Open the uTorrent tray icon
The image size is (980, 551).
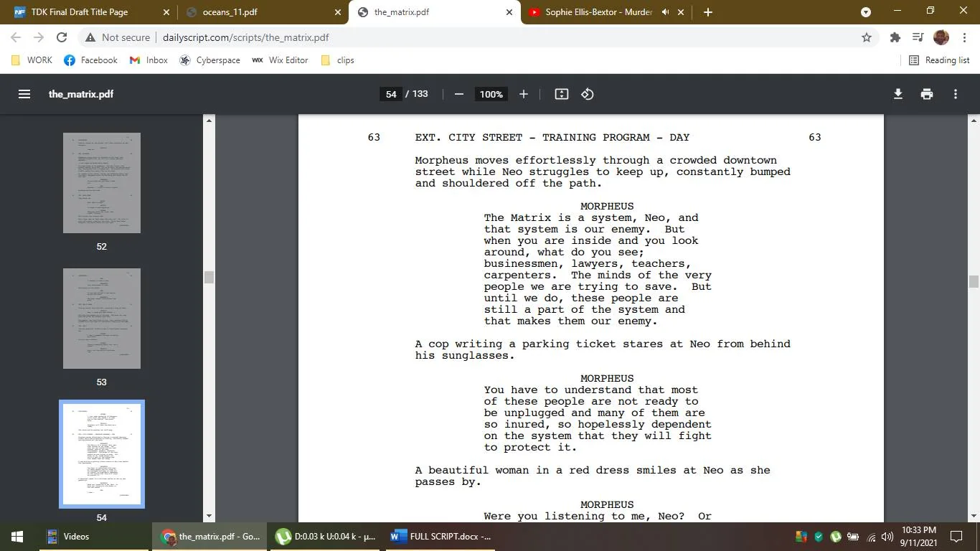pos(836,537)
